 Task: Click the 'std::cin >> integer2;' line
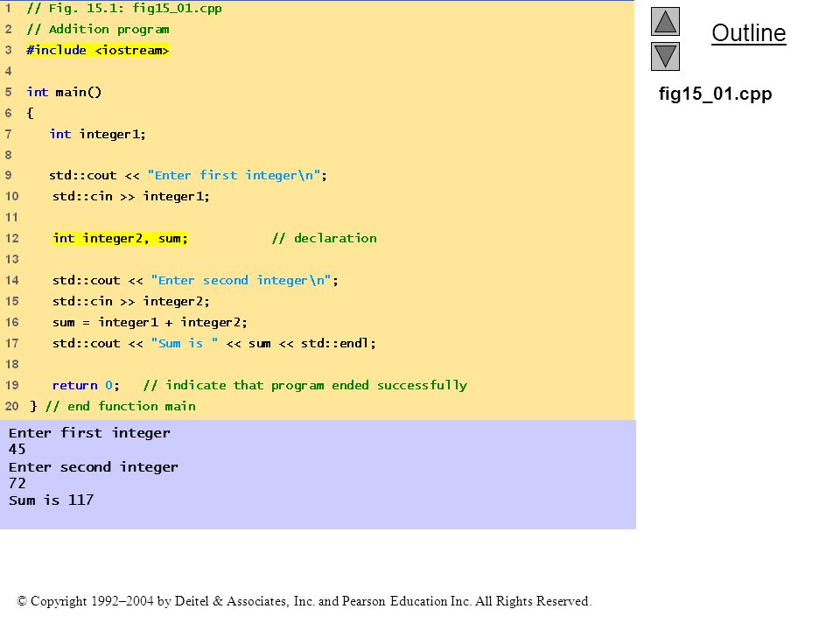tap(131, 302)
